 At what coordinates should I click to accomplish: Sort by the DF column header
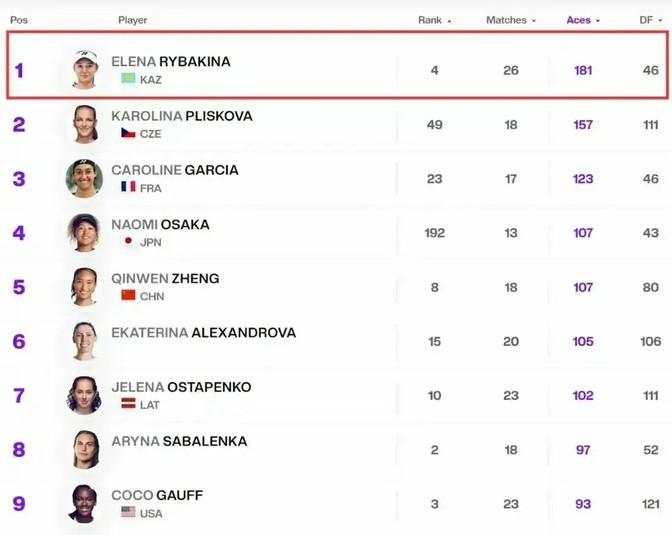[649, 20]
